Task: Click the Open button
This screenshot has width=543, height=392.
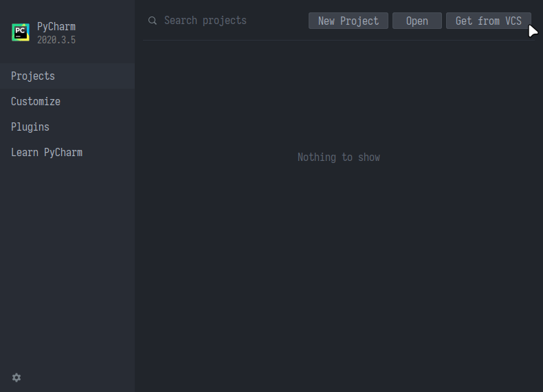Action: pos(417,21)
